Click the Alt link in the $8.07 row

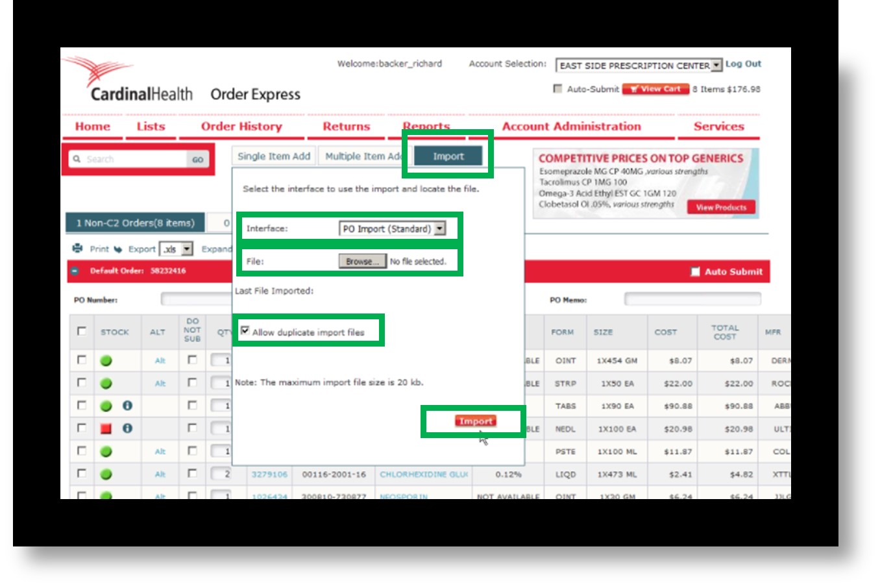pos(160,361)
